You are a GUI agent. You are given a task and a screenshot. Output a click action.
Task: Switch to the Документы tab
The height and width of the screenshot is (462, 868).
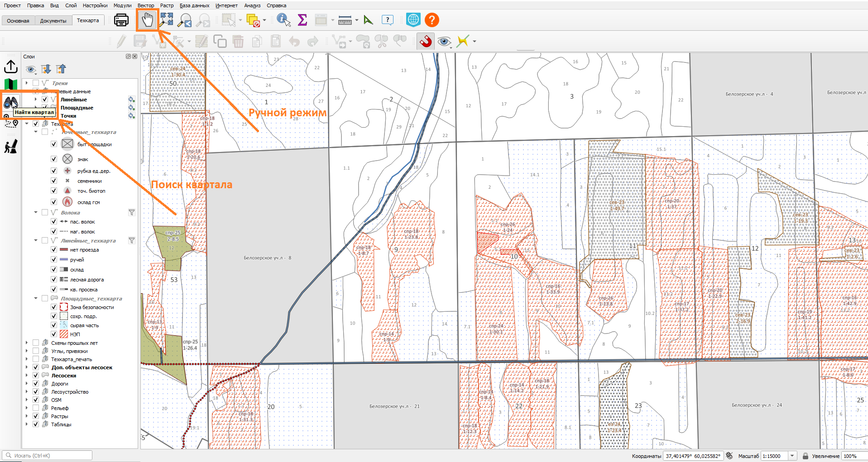pos(53,21)
